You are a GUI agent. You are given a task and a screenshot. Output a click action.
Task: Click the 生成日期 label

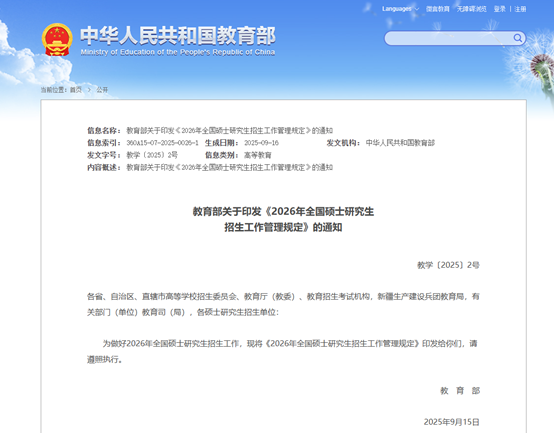tap(222, 143)
